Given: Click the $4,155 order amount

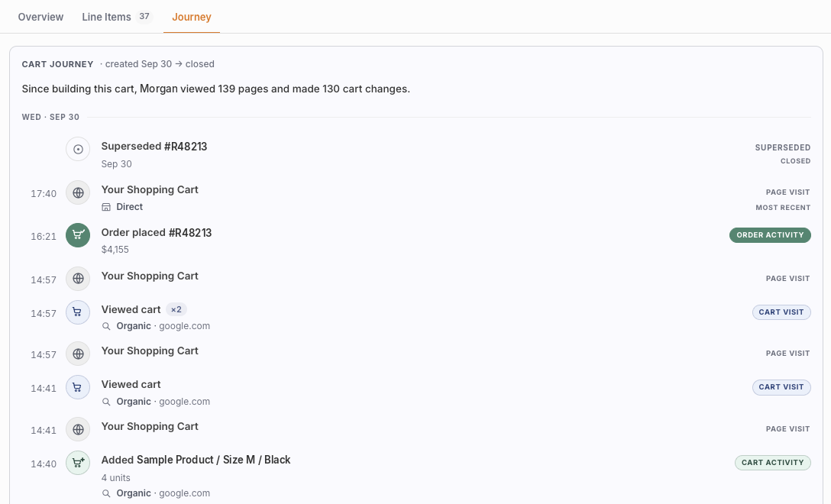Looking at the screenshot, I should tap(115, 250).
